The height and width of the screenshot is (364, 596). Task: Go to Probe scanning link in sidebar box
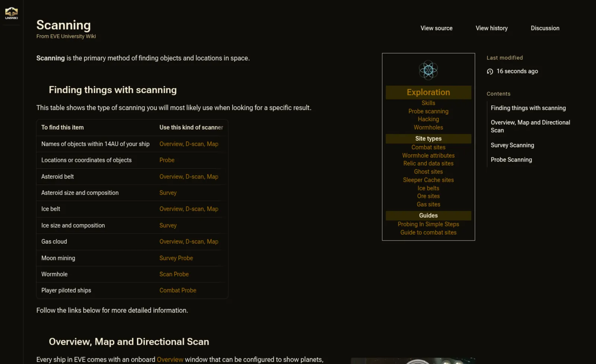428,111
